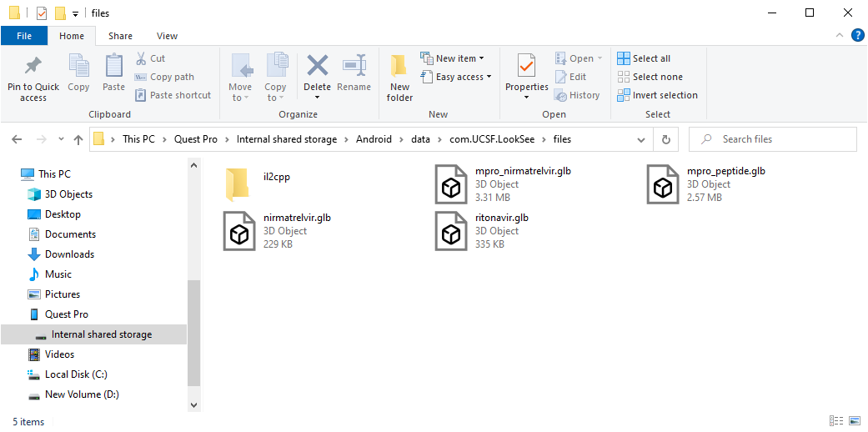
Task: Click the Search files input box
Action: point(775,139)
